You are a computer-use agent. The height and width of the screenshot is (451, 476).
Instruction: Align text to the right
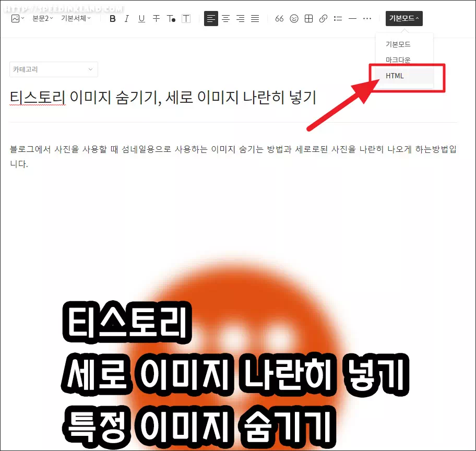click(241, 18)
